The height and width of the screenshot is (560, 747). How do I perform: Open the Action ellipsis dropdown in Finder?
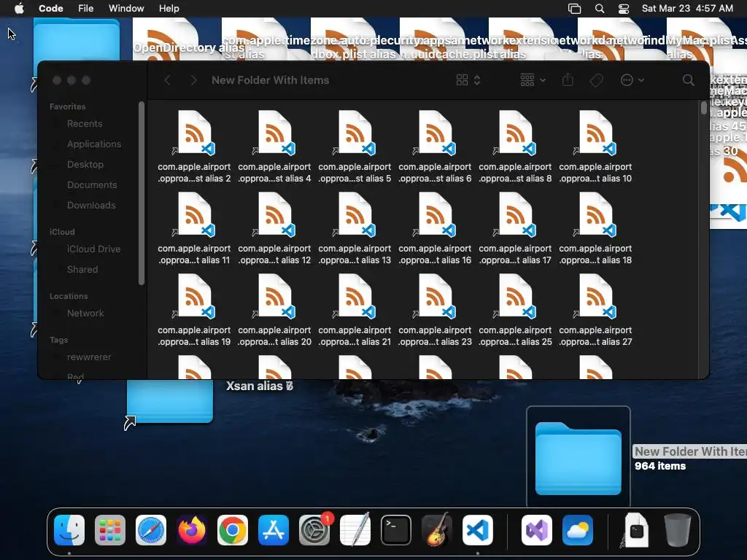(x=632, y=80)
